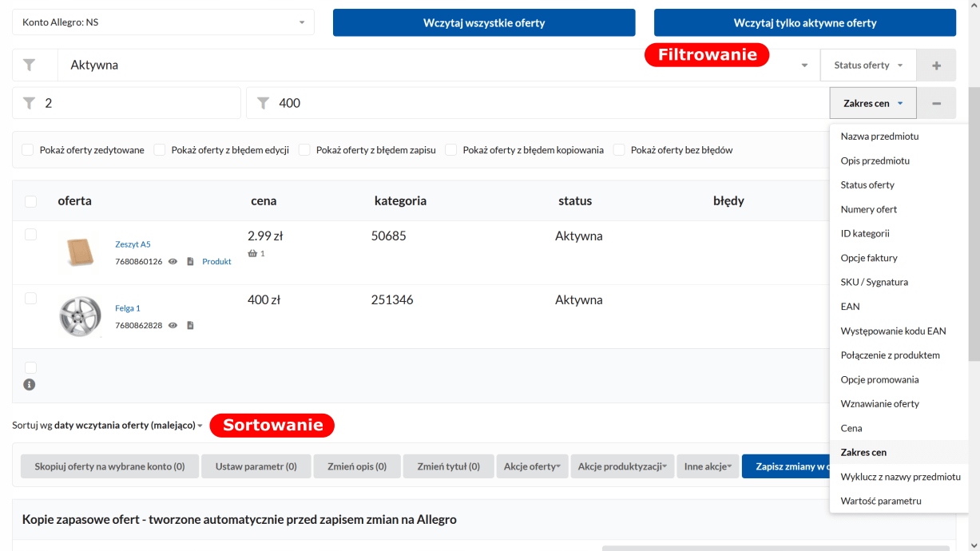Open the Status oferty filter type dropdown
980x551 pixels.
[868, 65]
